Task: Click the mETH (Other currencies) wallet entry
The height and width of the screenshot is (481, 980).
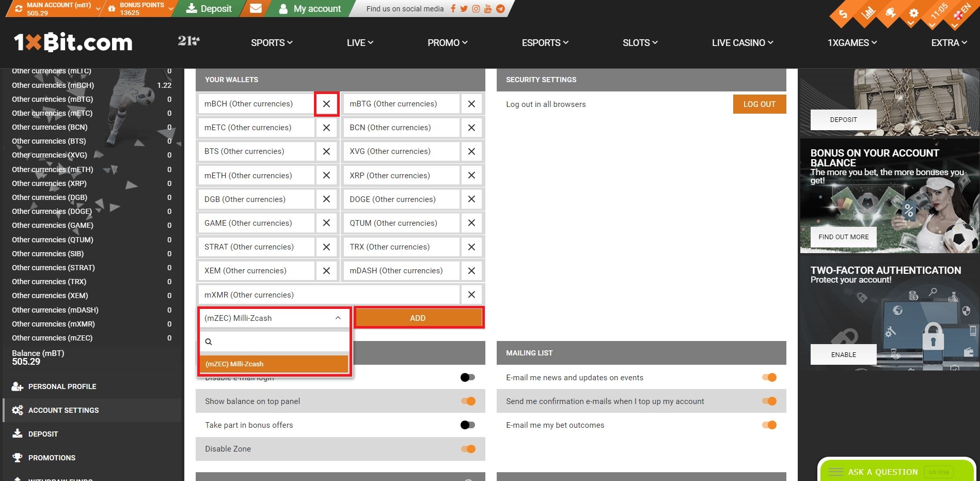Action: tap(256, 176)
